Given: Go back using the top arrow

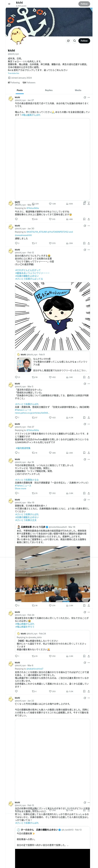Looking at the screenshot, I should [x=9, y=4].
